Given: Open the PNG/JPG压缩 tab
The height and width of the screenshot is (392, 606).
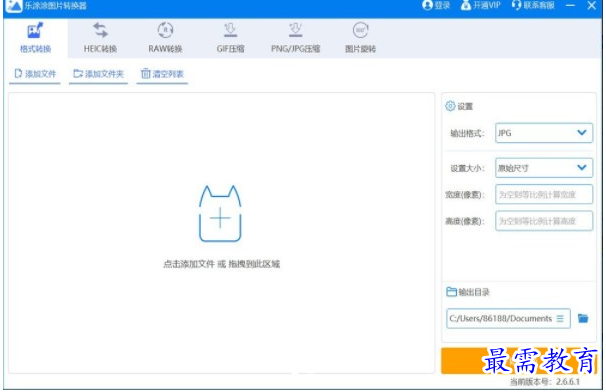Looking at the screenshot, I should [x=295, y=38].
